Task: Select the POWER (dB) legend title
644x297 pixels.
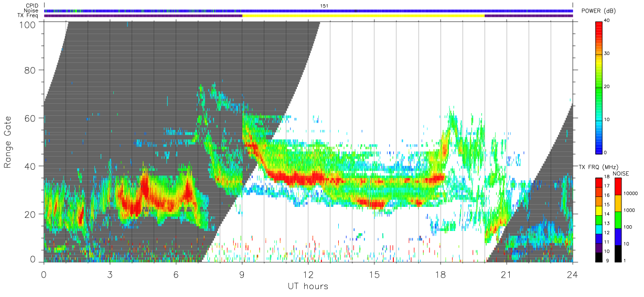Action: click(x=597, y=12)
